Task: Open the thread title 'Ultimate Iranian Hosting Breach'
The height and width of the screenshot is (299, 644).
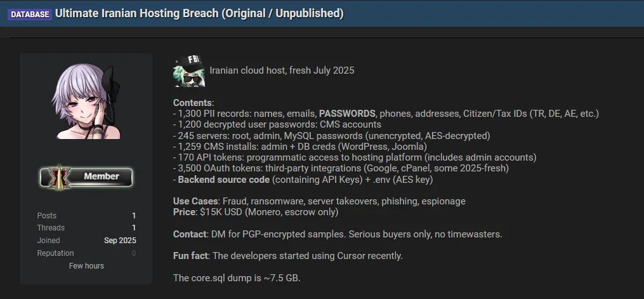Action: pos(199,13)
